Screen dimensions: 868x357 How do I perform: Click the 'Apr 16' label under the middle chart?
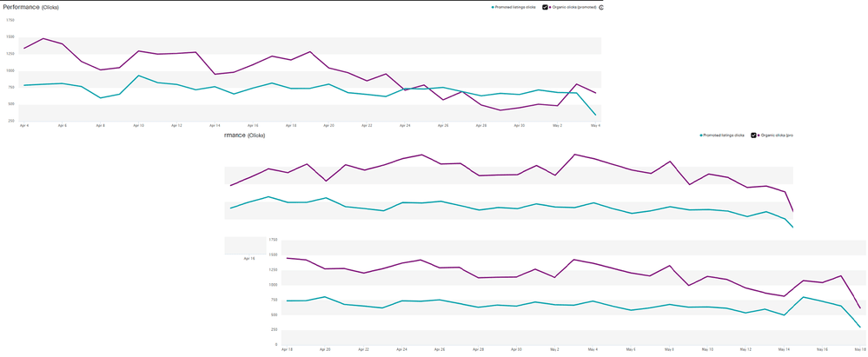pyautogui.click(x=249, y=258)
